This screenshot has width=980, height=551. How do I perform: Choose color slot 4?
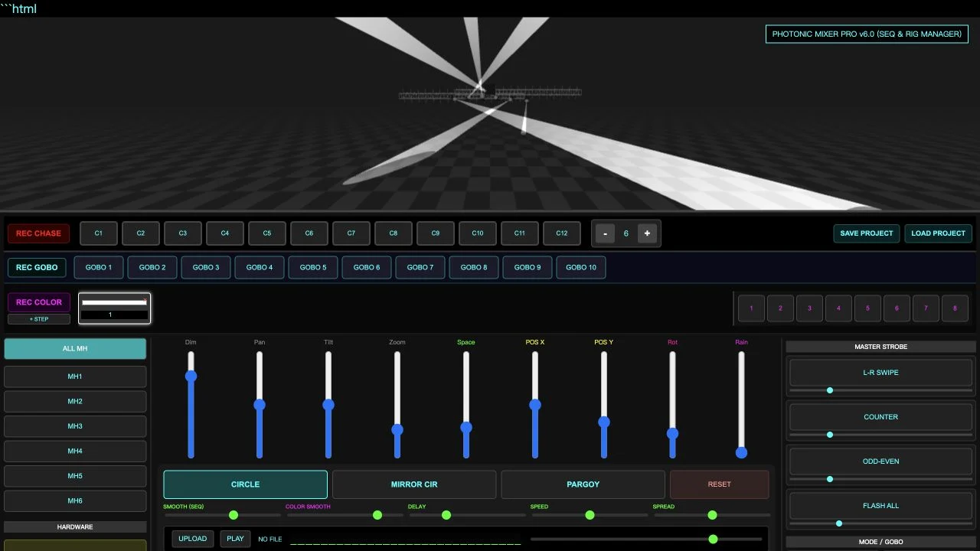point(838,308)
